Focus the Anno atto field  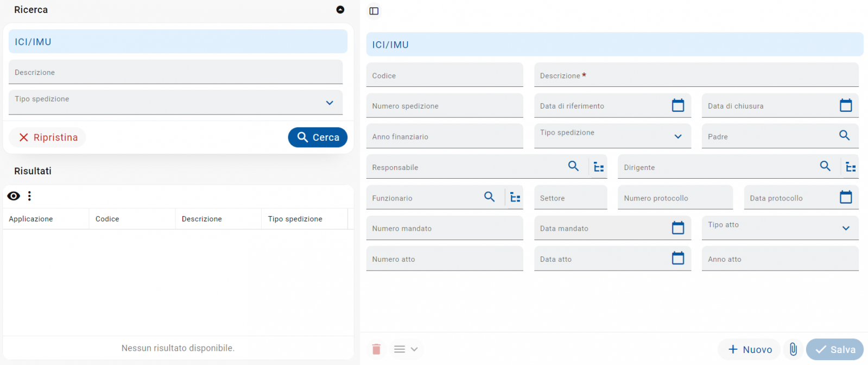tap(780, 259)
